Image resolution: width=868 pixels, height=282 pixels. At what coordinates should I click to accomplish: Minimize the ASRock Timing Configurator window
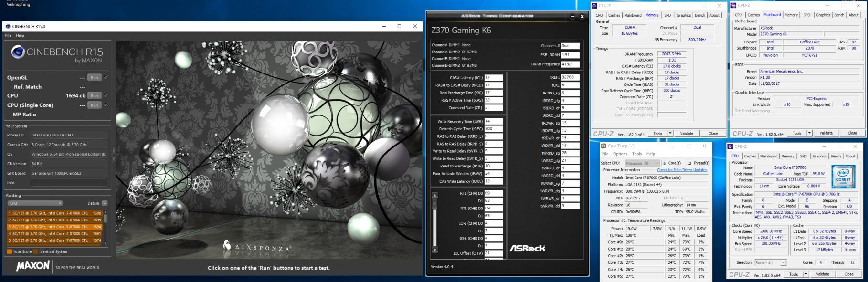point(572,17)
